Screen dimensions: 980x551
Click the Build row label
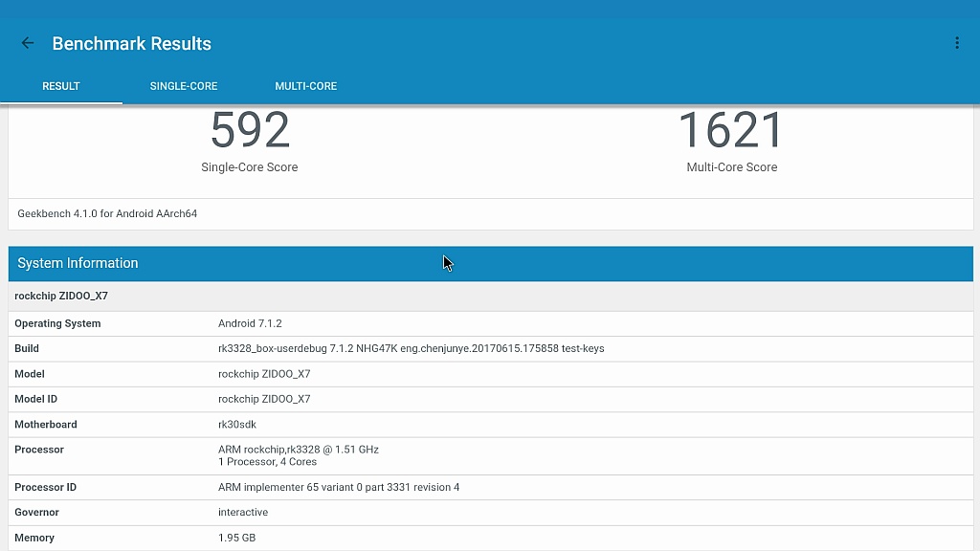click(27, 348)
